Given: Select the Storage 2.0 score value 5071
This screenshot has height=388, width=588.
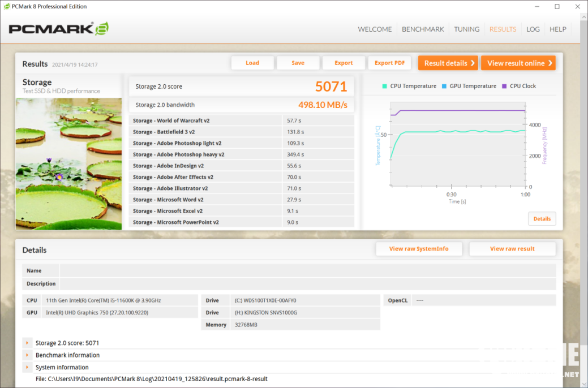Looking at the screenshot, I should pyautogui.click(x=331, y=87).
